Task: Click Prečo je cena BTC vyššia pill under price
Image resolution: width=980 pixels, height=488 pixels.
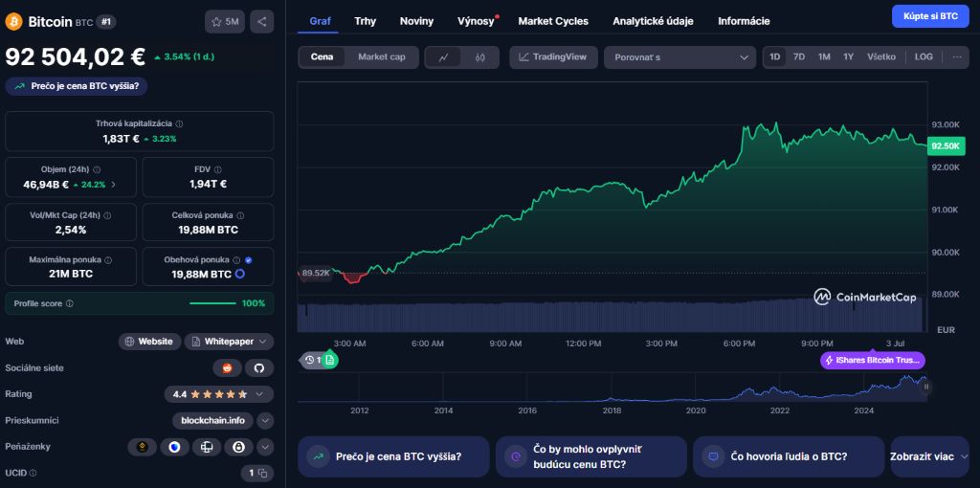Action: [77, 86]
